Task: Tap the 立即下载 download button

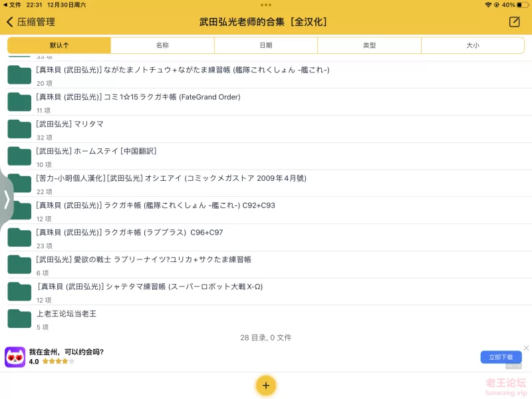Action: click(x=501, y=357)
